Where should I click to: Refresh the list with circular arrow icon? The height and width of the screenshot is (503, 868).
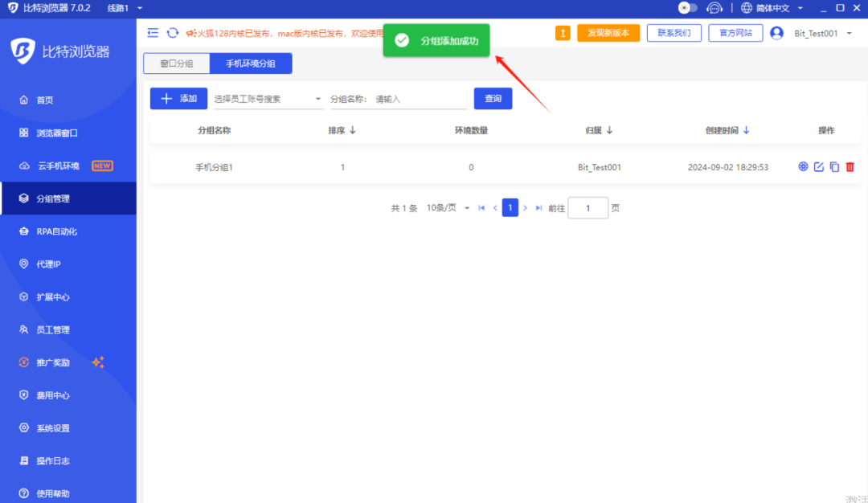pos(172,33)
